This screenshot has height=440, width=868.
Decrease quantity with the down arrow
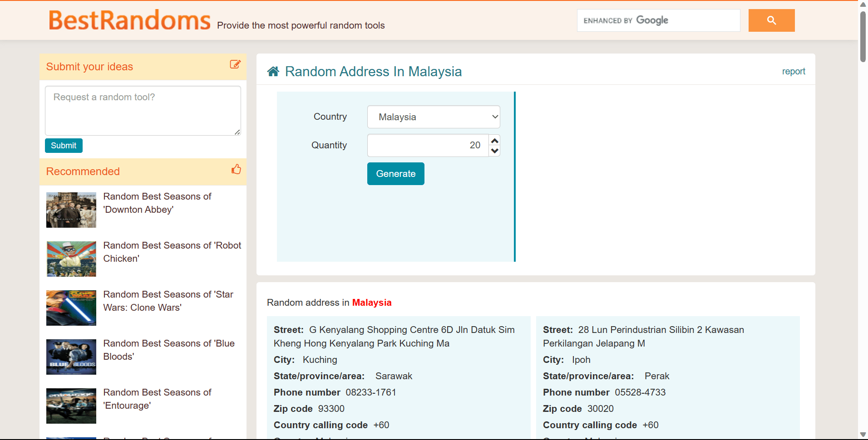pos(495,151)
